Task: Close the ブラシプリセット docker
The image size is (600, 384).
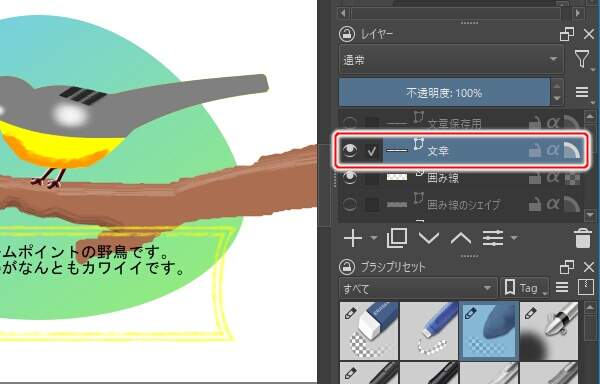Action: point(589,267)
